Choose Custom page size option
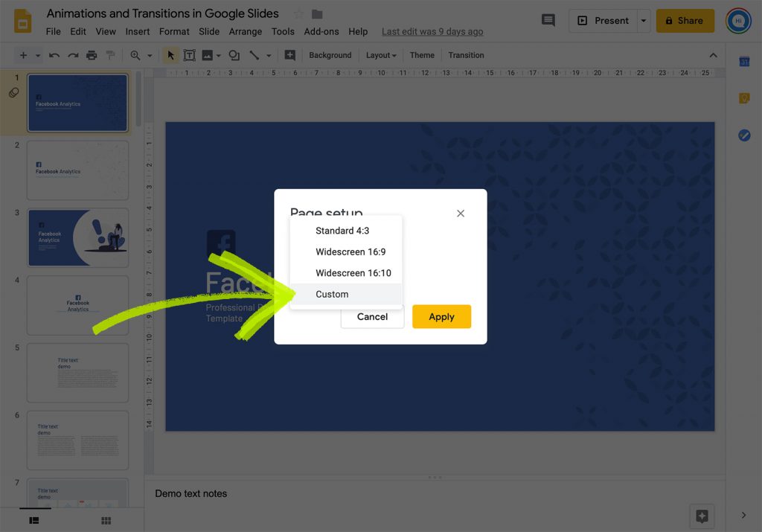 (x=346, y=294)
